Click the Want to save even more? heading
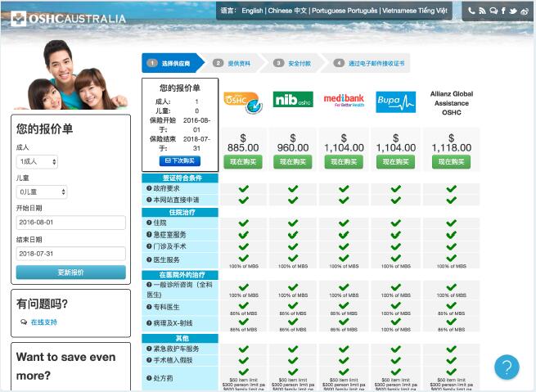 coord(66,366)
